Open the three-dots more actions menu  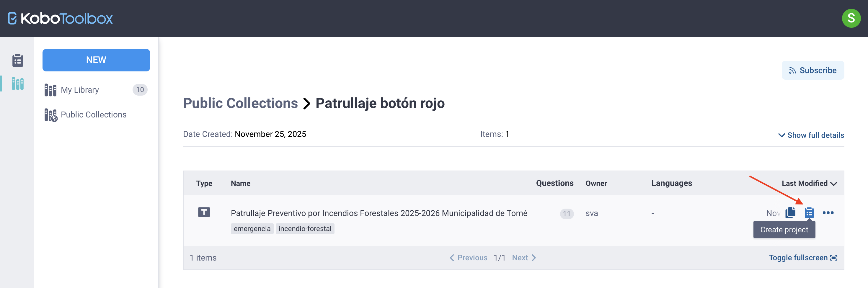(x=828, y=213)
